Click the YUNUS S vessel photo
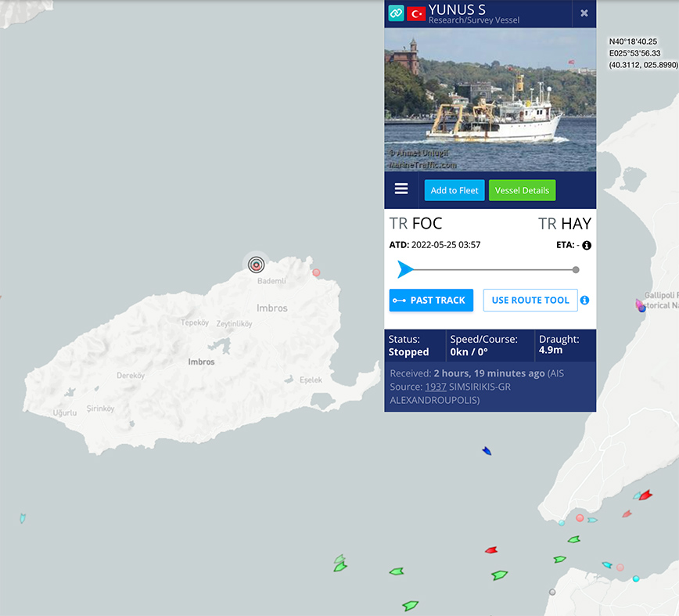The image size is (679, 616). 490,99
